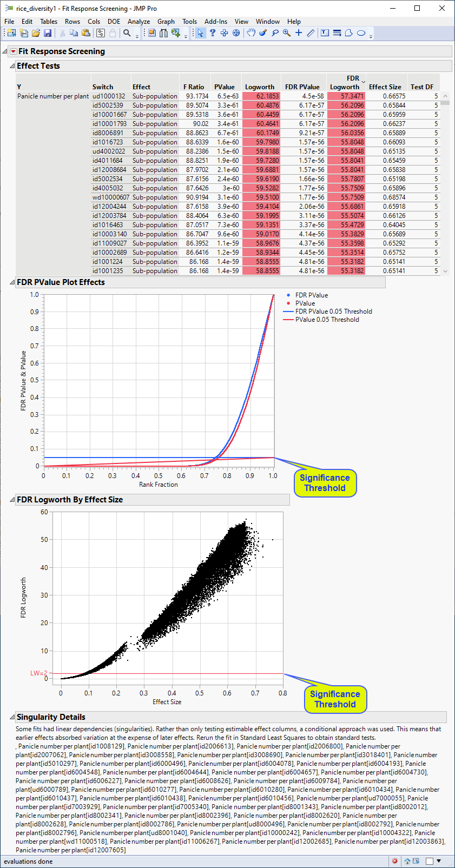Click the Effect Tests table scroll up arrow
This screenshot has width=455, height=868.
point(445,96)
